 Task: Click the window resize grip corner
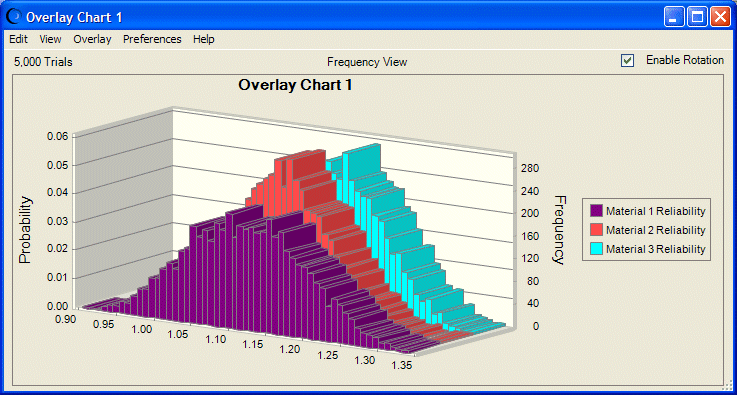[727, 386]
